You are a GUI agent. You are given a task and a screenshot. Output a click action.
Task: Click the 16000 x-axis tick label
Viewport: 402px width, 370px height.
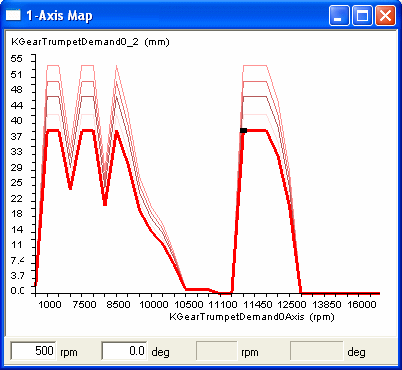click(x=362, y=304)
